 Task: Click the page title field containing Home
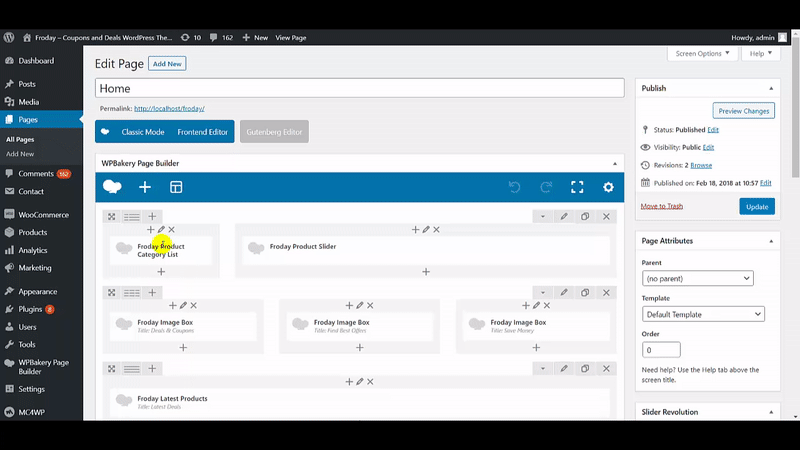(360, 88)
